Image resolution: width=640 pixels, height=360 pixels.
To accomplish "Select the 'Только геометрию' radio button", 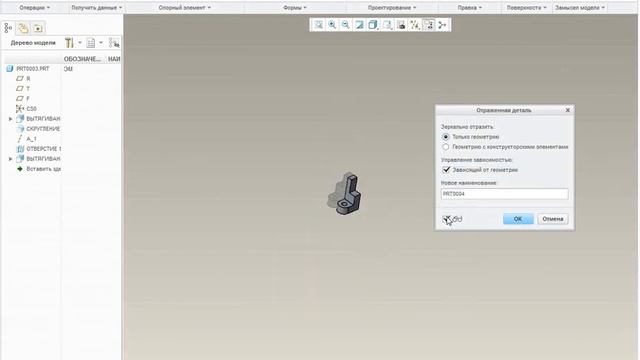I will tap(446, 137).
